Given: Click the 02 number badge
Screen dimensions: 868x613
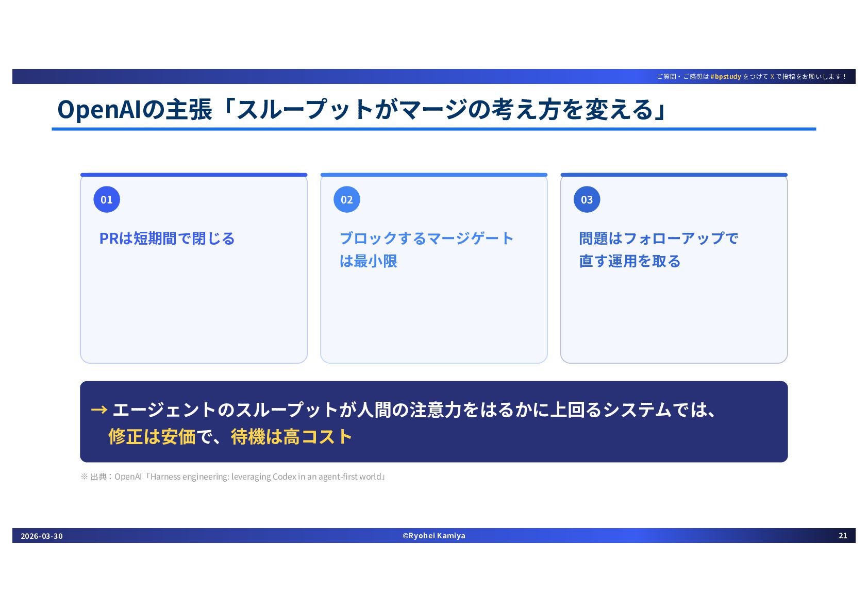Looking at the screenshot, I should (x=347, y=199).
